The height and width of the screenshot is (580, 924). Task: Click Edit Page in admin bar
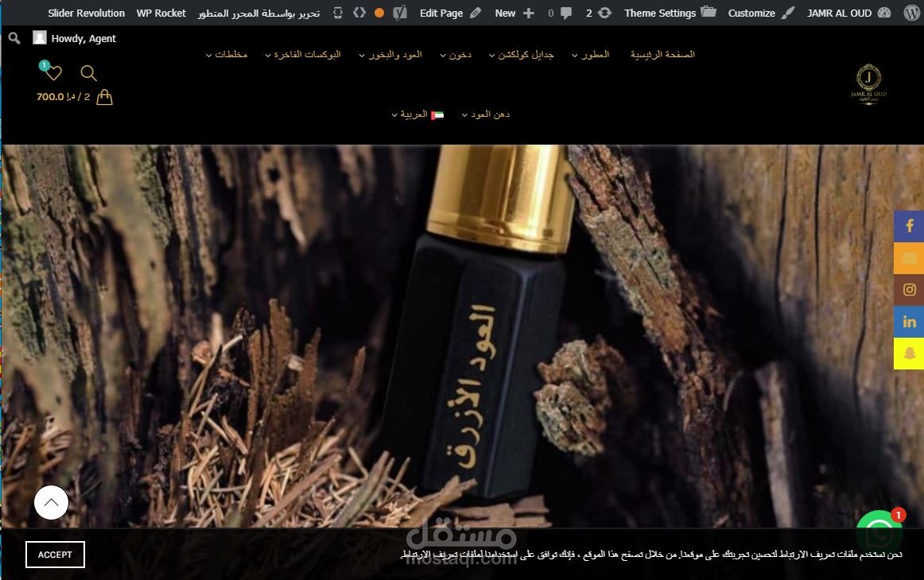tap(450, 13)
